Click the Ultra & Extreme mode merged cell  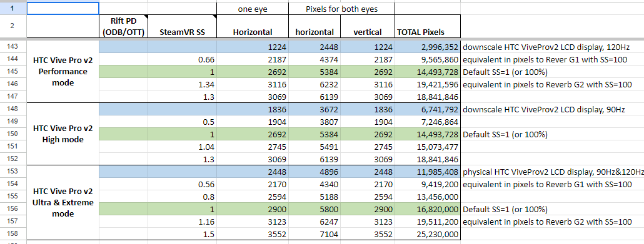click(x=63, y=203)
